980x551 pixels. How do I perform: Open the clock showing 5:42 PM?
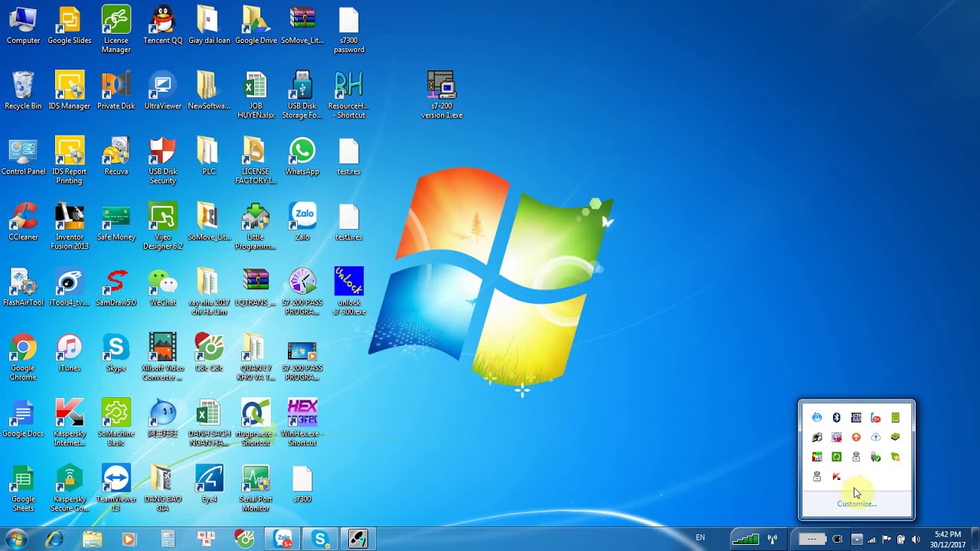click(948, 540)
